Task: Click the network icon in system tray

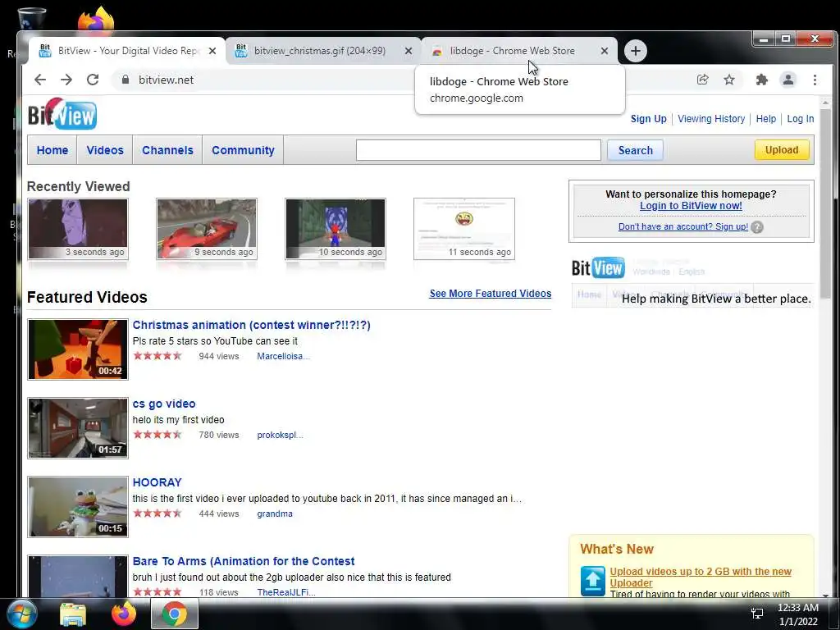Action: tap(757, 614)
